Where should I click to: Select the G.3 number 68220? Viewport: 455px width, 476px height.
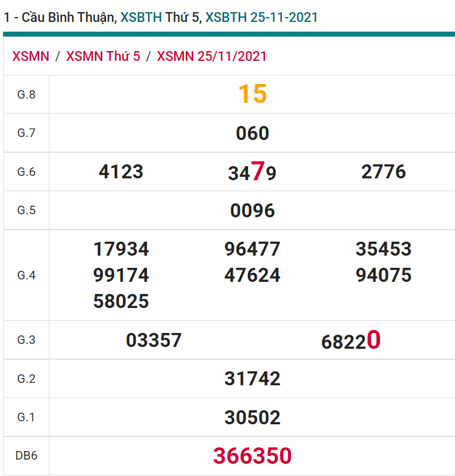point(350,341)
